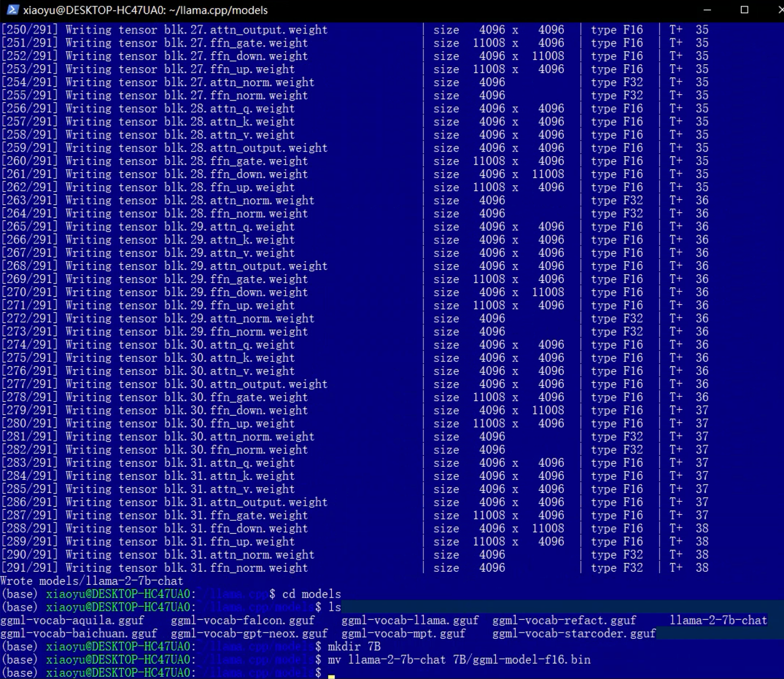Click the ggml-vocab-llama.gguf file name
The image size is (784, 679).
(410, 621)
